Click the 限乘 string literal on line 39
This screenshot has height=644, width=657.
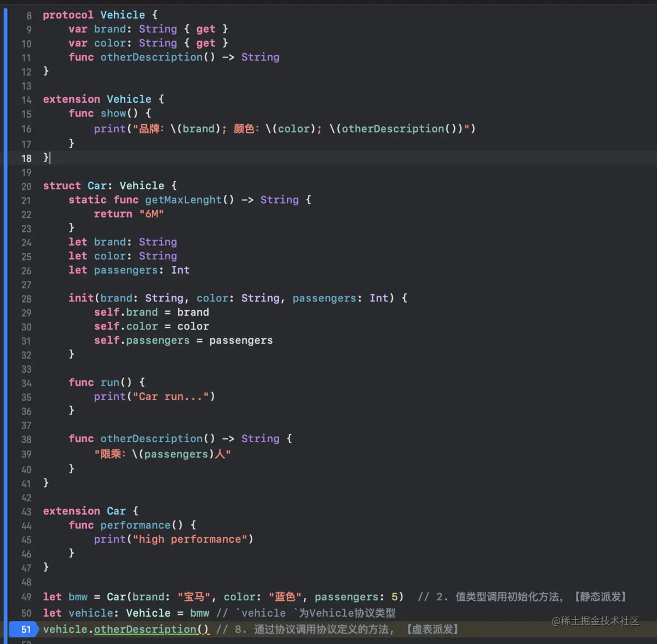click(163, 454)
